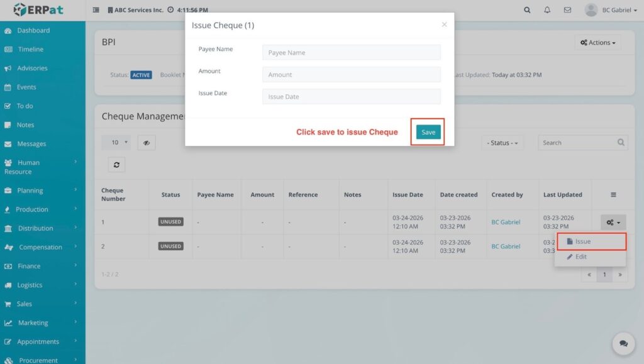
Task: Toggle column visibility eye-slash button
Action: pos(146,143)
